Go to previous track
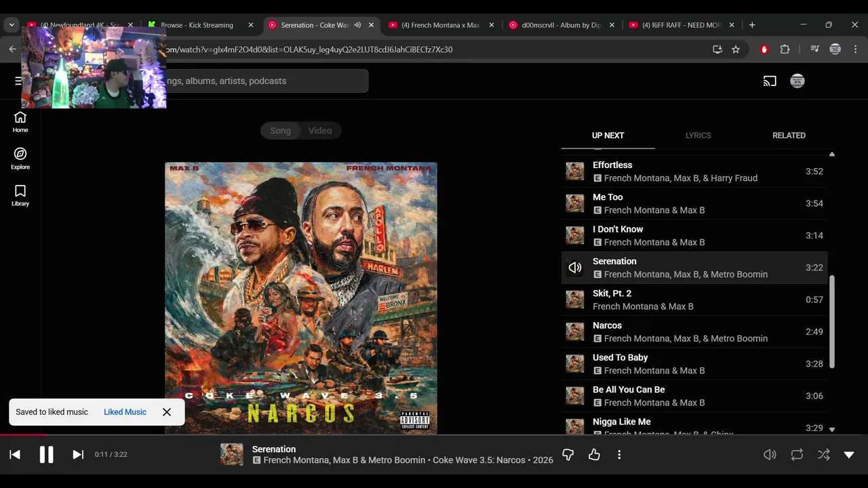The width and height of the screenshot is (868, 488). (x=15, y=455)
